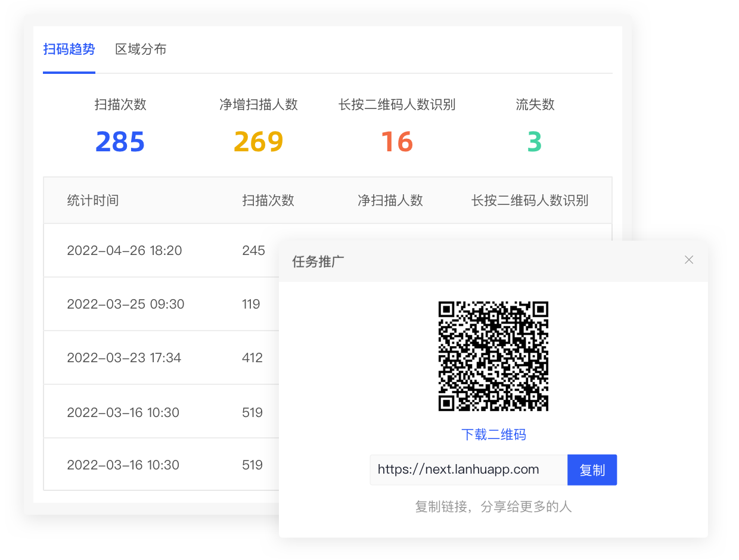Image resolution: width=739 pixels, height=560 pixels.
Task: Click the 复制 button
Action: click(592, 470)
